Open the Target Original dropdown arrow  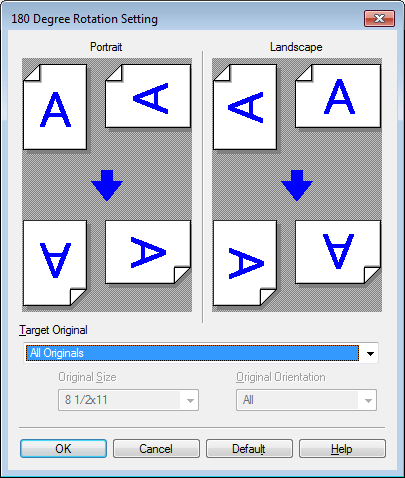tap(370, 353)
